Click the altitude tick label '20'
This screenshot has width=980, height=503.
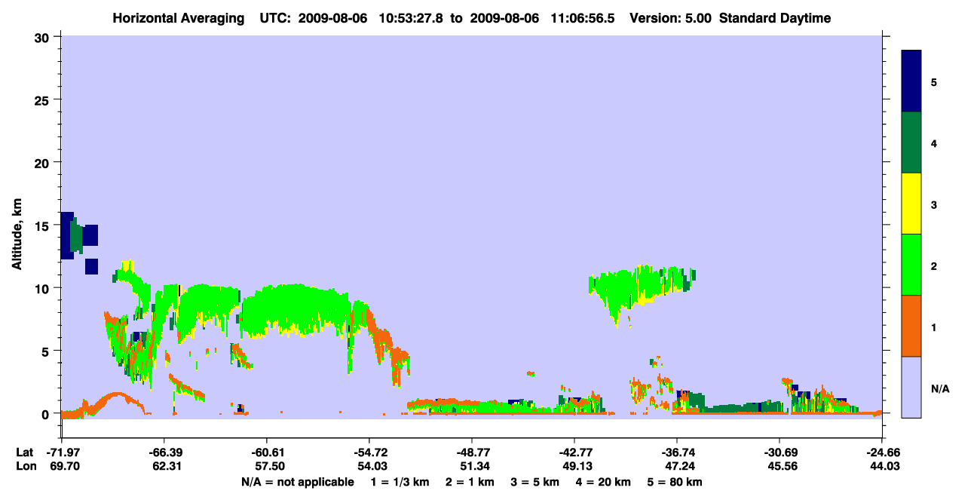[x=44, y=162]
